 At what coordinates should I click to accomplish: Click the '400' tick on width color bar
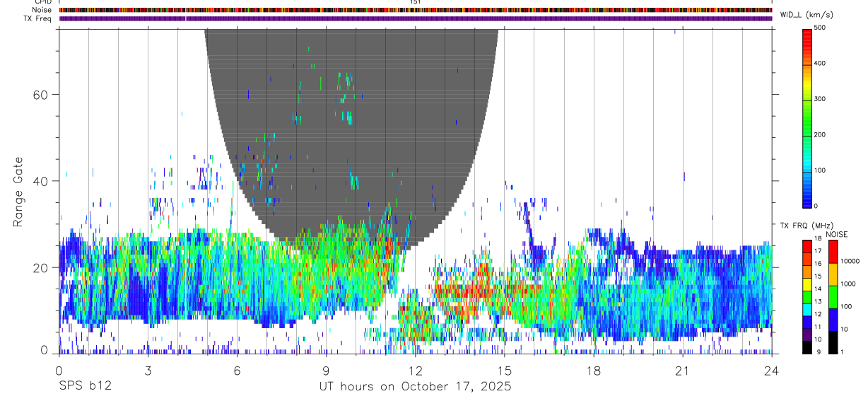[820, 64]
